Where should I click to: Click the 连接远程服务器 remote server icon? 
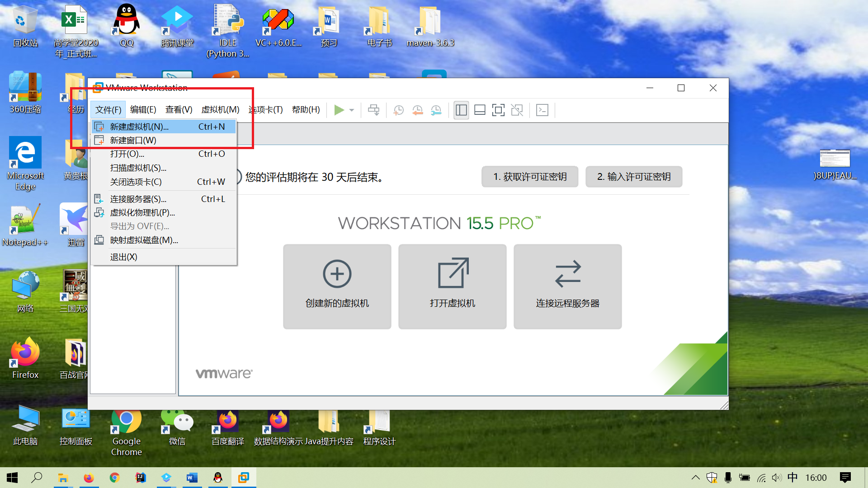(567, 286)
